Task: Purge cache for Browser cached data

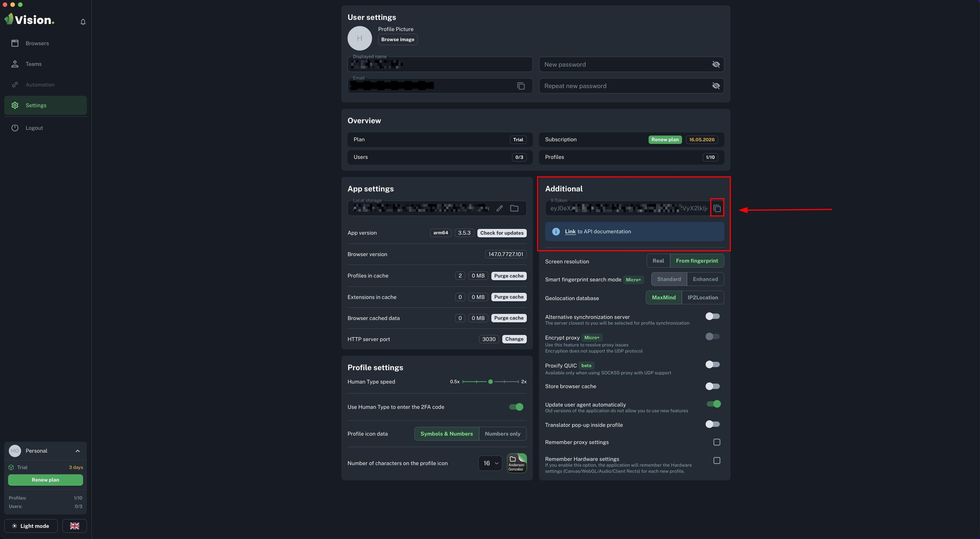Action: (x=509, y=318)
